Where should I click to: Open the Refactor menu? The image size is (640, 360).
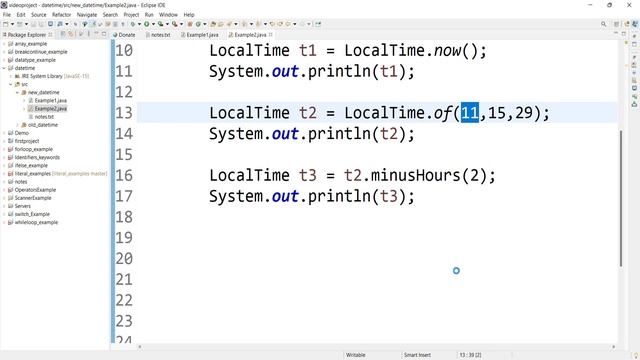click(62, 15)
